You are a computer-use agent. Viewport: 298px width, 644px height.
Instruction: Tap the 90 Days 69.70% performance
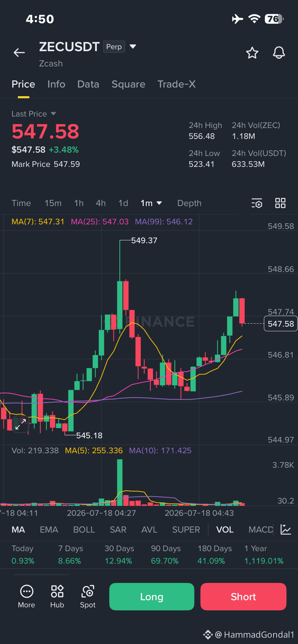pos(166,555)
